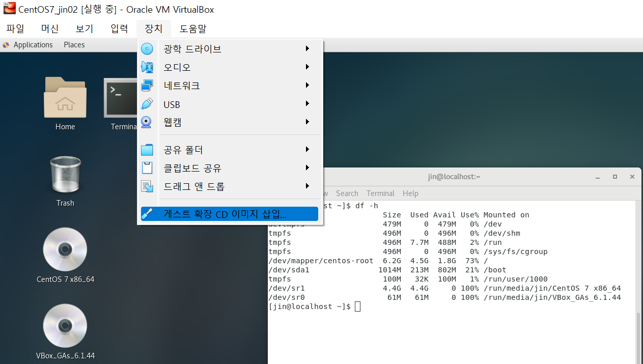Viewport: 643px width, 364px height.
Task: Click the 'Mounted on' column header
Action: click(x=506, y=215)
